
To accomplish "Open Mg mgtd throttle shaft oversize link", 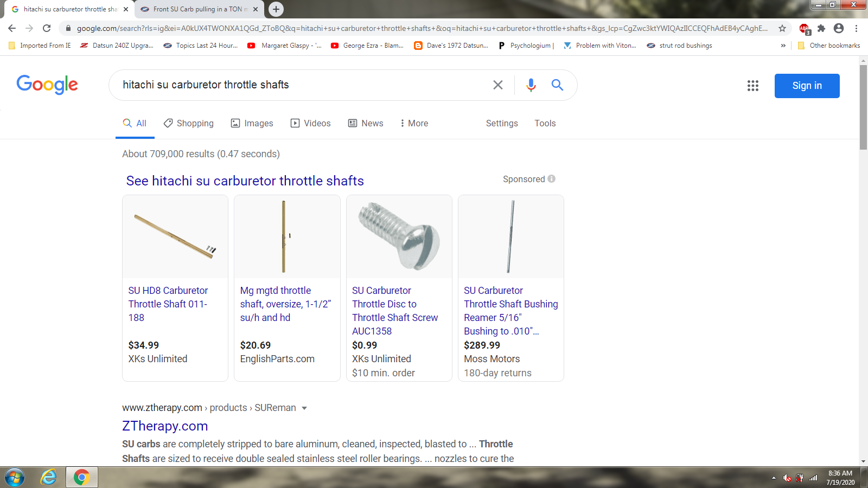I will tap(285, 304).
